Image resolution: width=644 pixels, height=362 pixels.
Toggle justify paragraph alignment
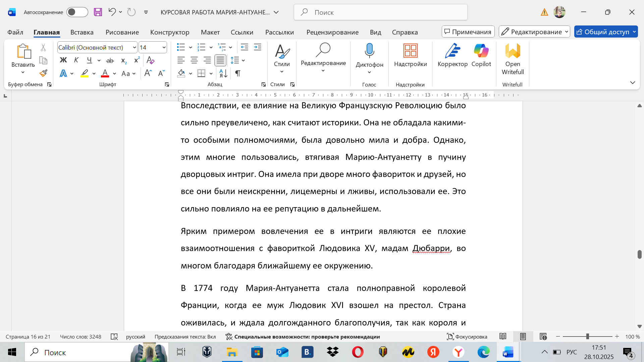click(220, 60)
